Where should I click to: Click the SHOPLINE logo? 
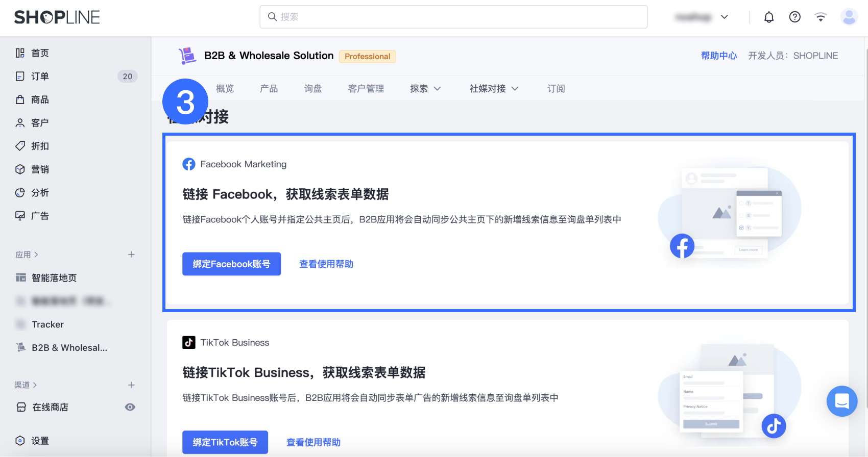click(57, 17)
